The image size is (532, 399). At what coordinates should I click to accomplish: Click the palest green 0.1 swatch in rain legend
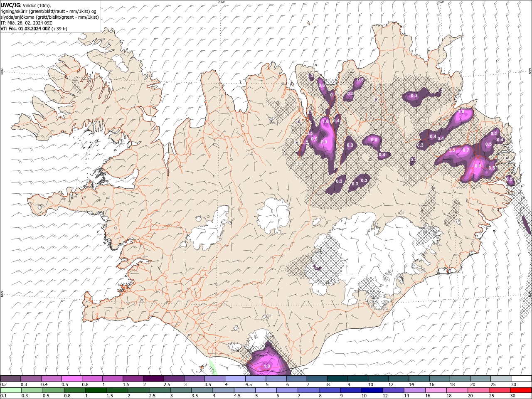coord(11,390)
